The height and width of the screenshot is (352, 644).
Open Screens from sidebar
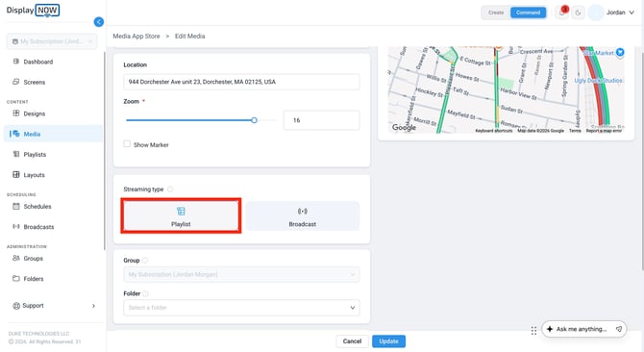pos(35,82)
